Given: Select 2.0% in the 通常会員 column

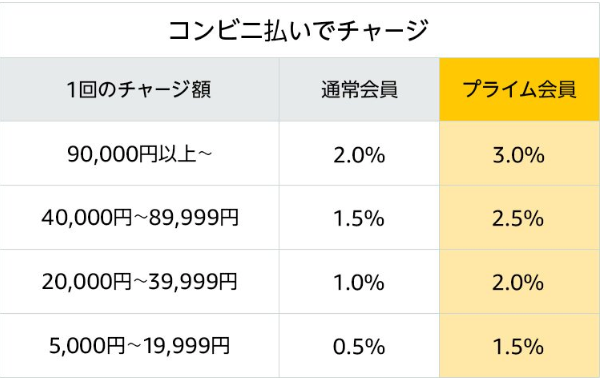Looking at the screenshot, I should point(359,155).
